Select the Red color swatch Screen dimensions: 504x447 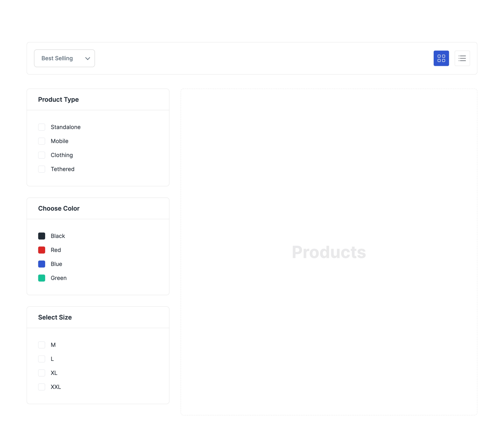pyautogui.click(x=41, y=250)
